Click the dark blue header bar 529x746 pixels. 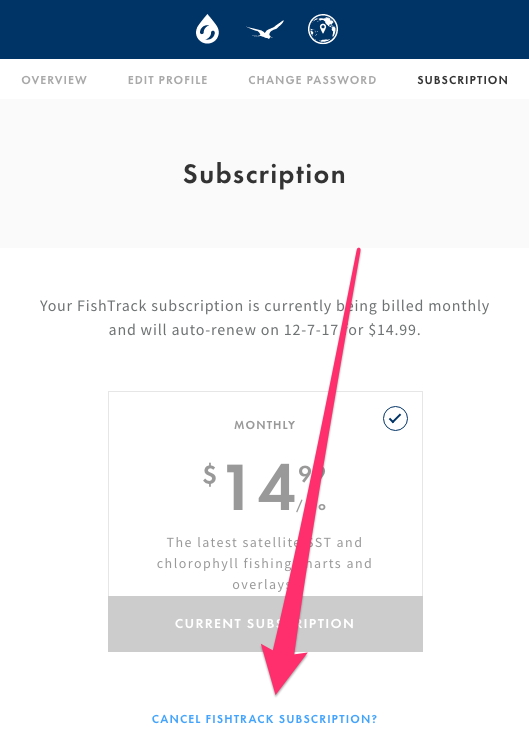[x=264, y=29]
